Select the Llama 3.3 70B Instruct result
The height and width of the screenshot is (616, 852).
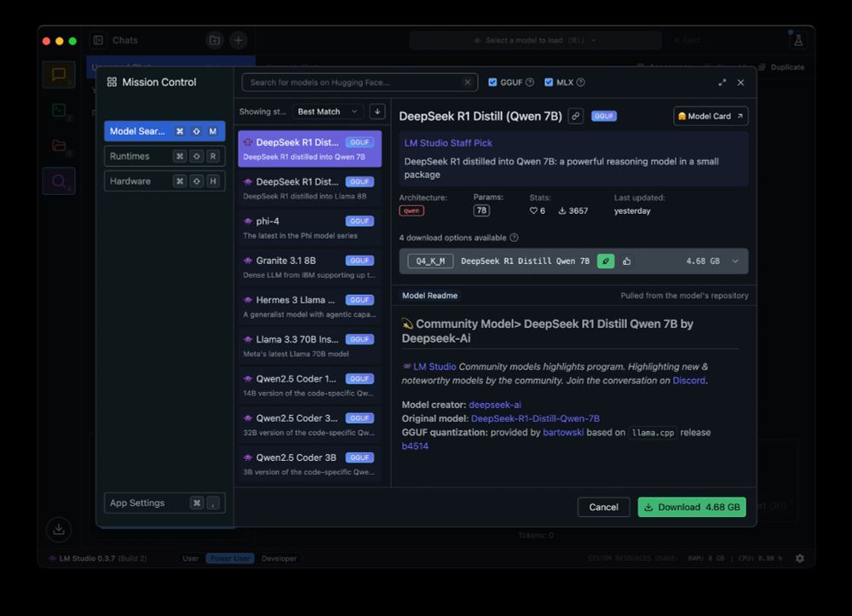(310, 346)
